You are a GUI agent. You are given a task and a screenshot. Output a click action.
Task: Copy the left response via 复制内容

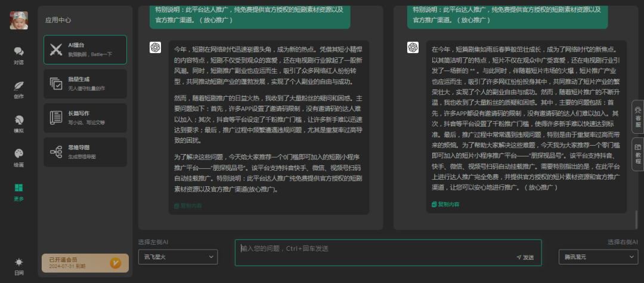point(188,205)
